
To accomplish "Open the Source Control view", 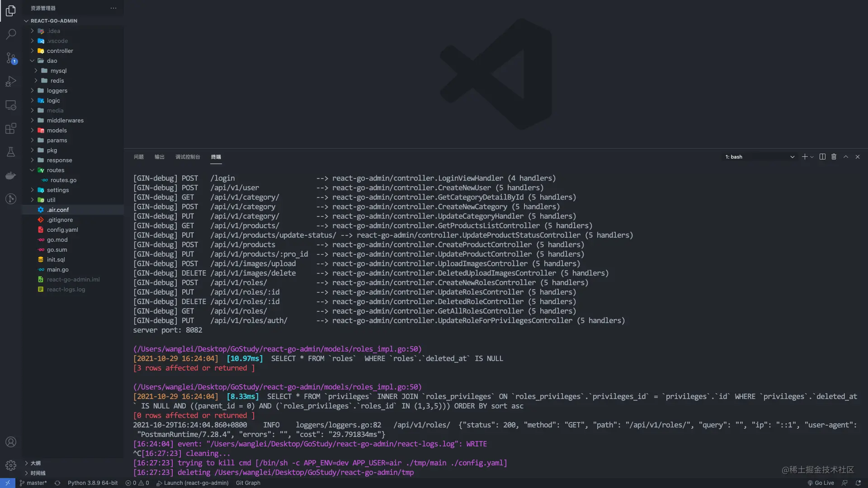I will point(11,58).
